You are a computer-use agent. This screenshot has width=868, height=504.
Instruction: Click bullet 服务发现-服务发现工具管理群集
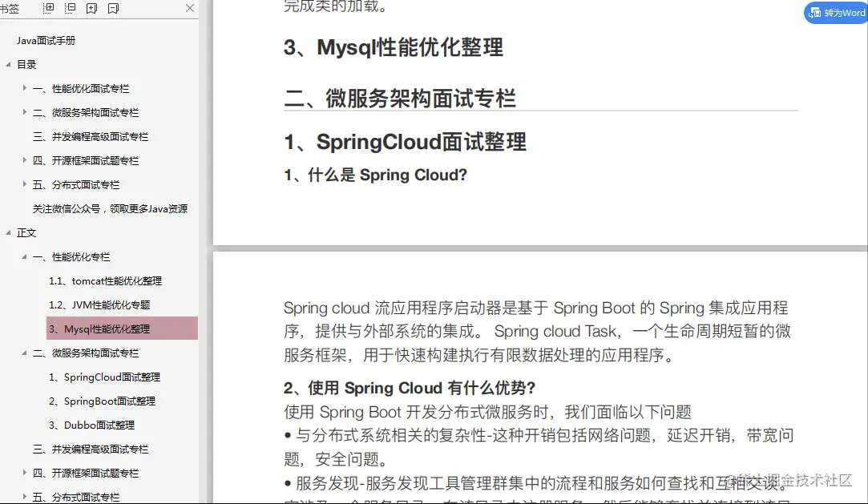pos(536,483)
